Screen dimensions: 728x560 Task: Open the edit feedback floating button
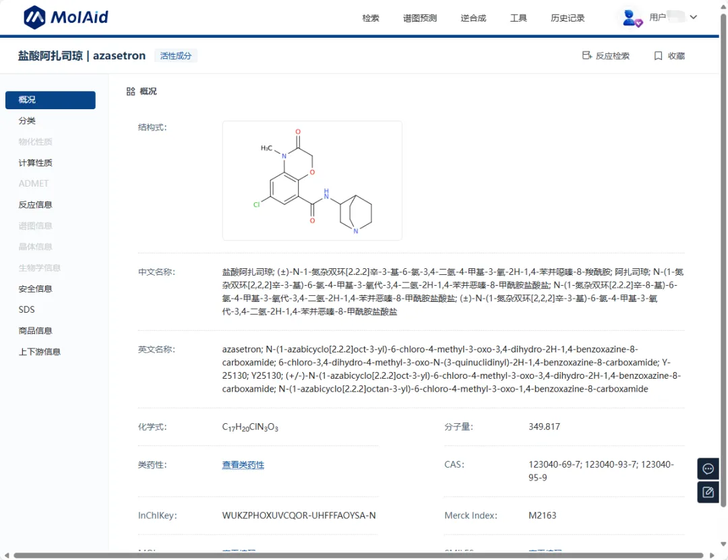pos(708,492)
